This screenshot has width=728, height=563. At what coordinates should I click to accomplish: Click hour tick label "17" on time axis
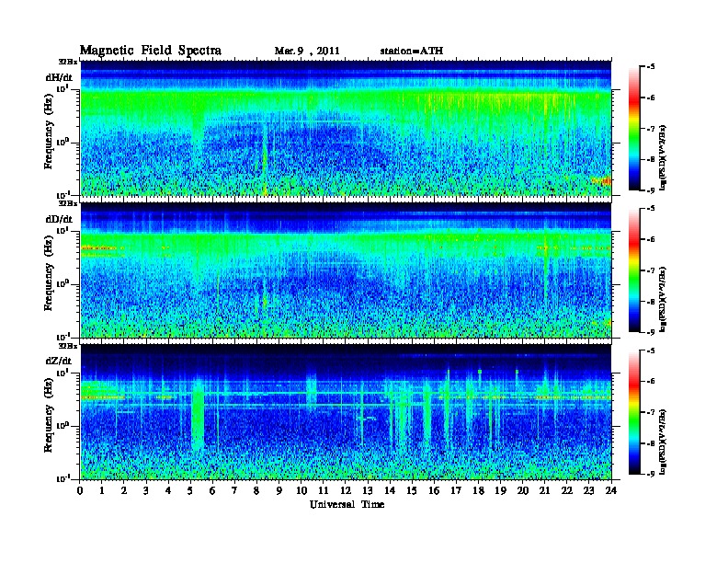[457, 490]
